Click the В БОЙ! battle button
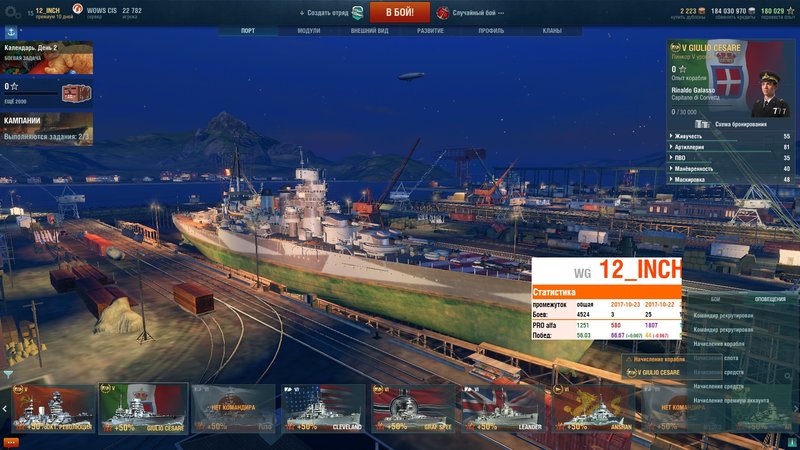This screenshot has width=800, height=450. 399,12
